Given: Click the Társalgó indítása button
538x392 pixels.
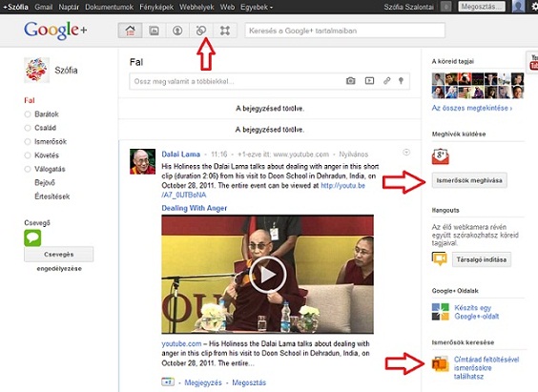Looking at the screenshot, I should tap(482, 259).
